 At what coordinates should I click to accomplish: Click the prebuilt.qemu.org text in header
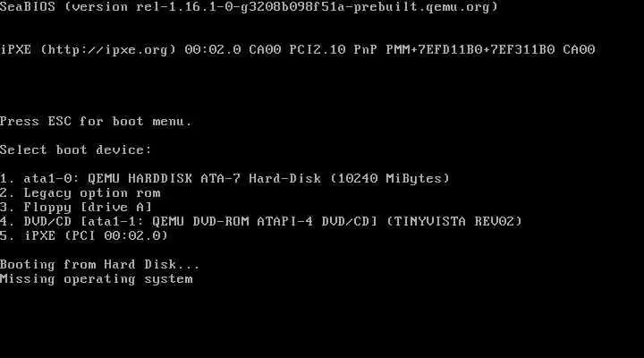(x=422, y=7)
